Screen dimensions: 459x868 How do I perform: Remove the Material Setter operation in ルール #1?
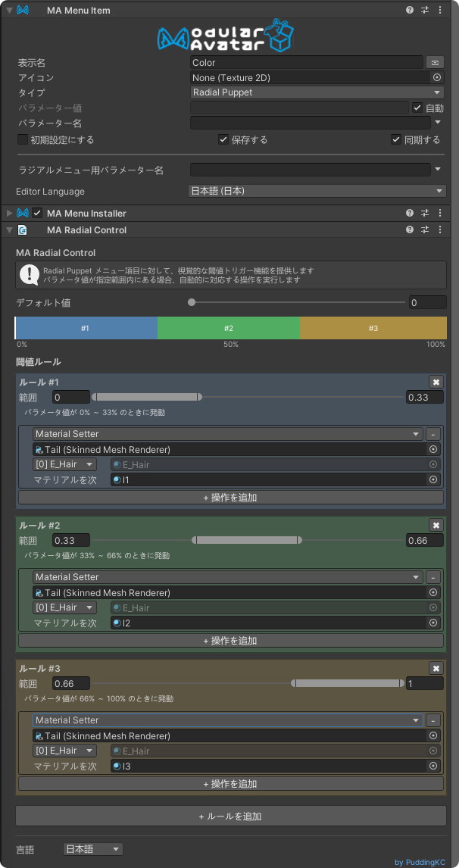tap(433, 435)
